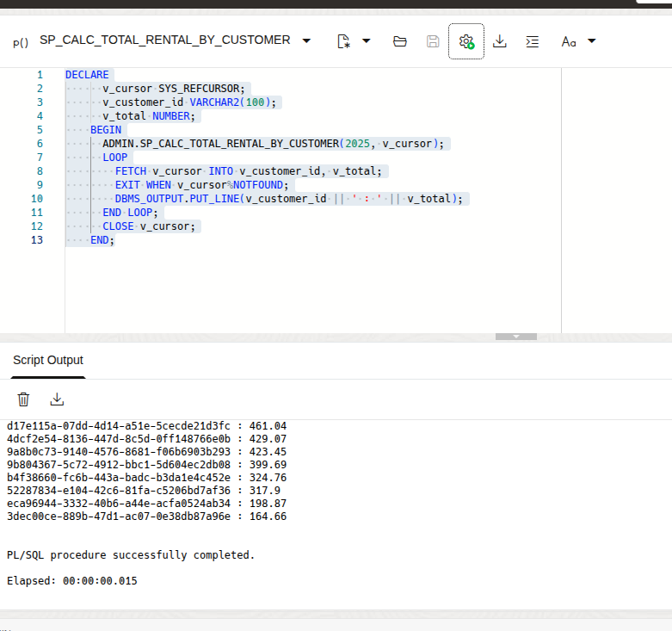Click on ADMIN.SP_CALC_TOTAL_RENTAL_BY_CUSTOMER call
This screenshot has width=672, height=631.
273,144
